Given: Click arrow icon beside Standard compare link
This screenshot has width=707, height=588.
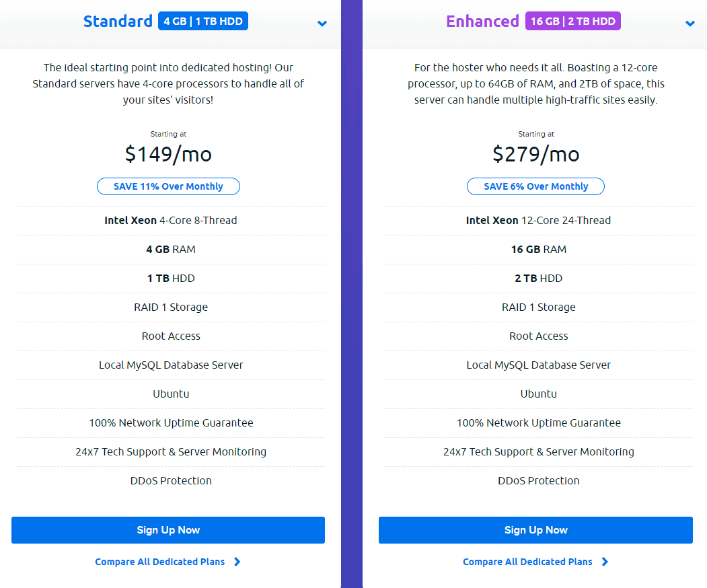Looking at the screenshot, I should coord(237,562).
